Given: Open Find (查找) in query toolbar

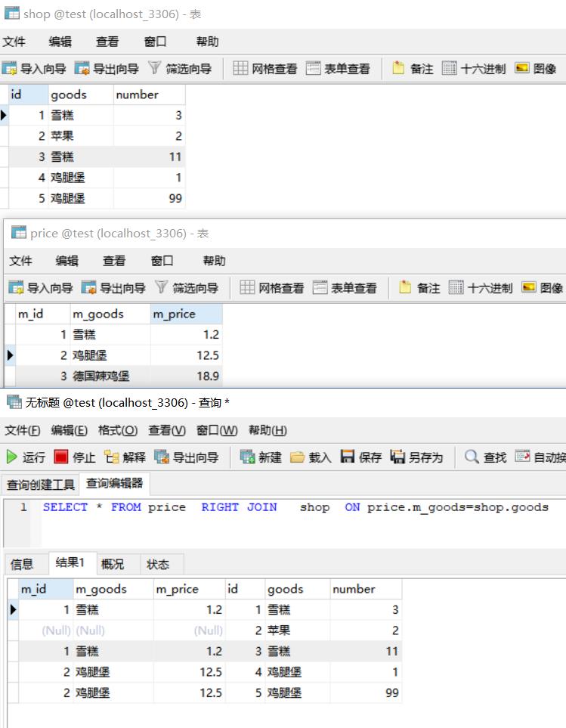Looking at the screenshot, I should (485, 457).
